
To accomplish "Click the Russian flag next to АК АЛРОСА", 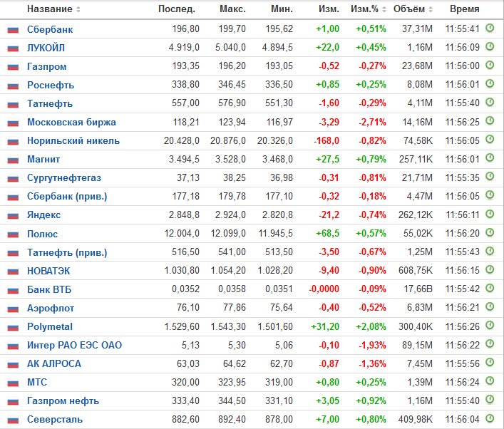I will click(x=13, y=364).
